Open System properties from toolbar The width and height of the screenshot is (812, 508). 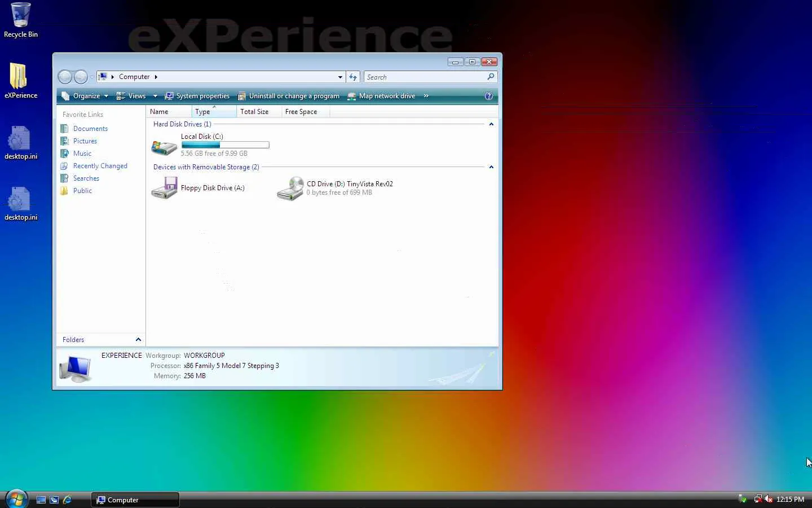pyautogui.click(x=197, y=96)
